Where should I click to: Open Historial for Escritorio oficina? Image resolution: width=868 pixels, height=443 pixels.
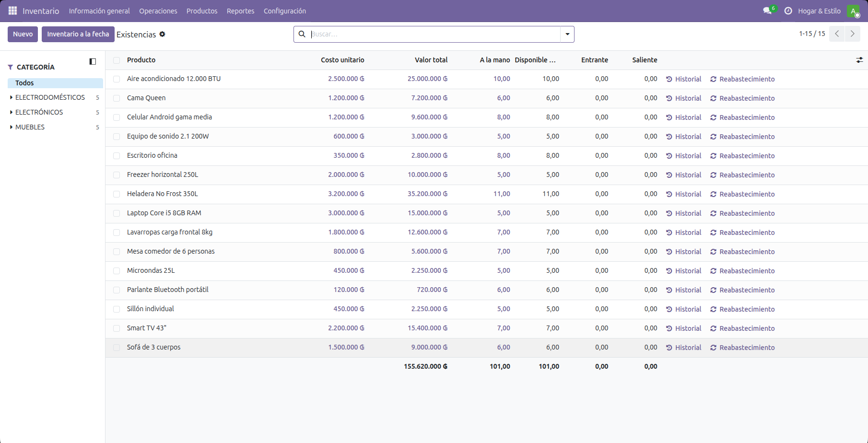(x=683, y=156)
